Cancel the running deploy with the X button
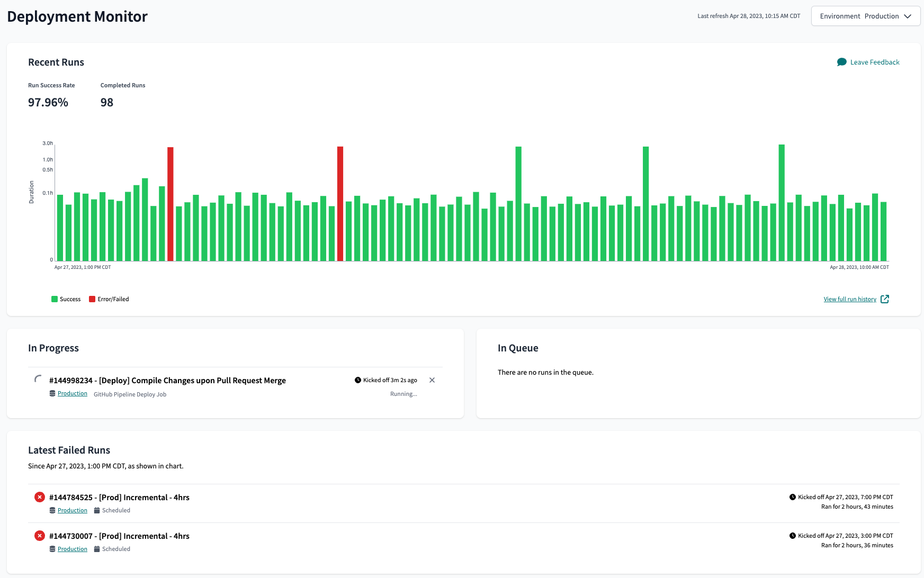 pyautogui.click(x=432, y=380)
